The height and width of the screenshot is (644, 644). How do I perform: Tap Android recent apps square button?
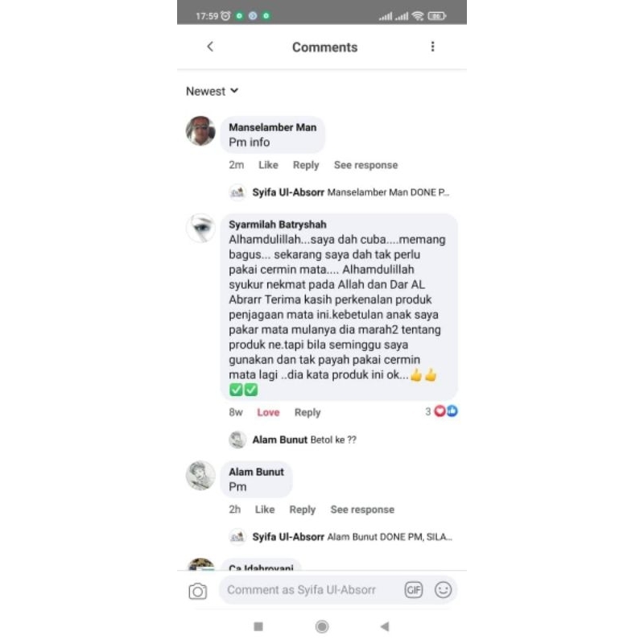258,626
